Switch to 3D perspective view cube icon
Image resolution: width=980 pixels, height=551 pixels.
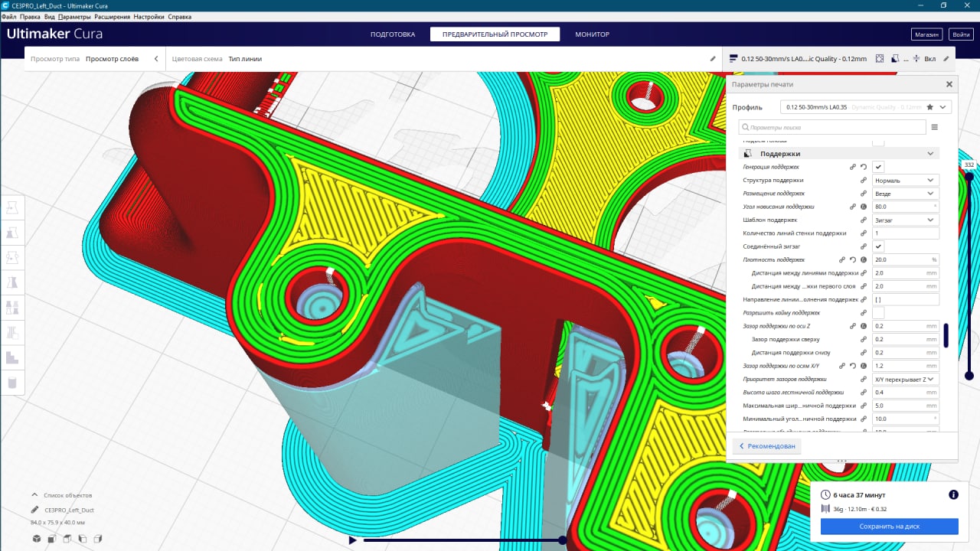tap(36, 539)
